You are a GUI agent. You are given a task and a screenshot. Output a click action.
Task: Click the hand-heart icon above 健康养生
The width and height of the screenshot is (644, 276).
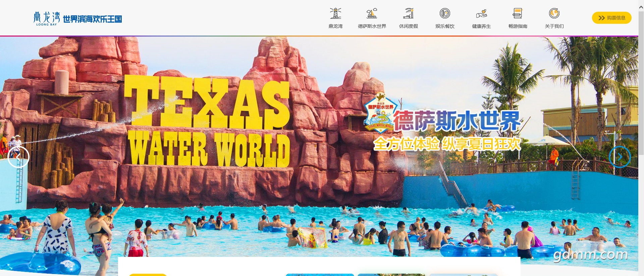(481, 13)
